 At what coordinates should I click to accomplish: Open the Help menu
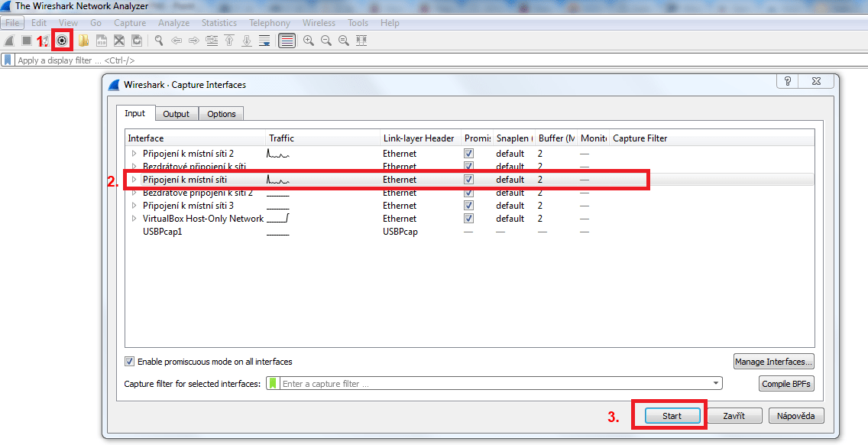390,23
